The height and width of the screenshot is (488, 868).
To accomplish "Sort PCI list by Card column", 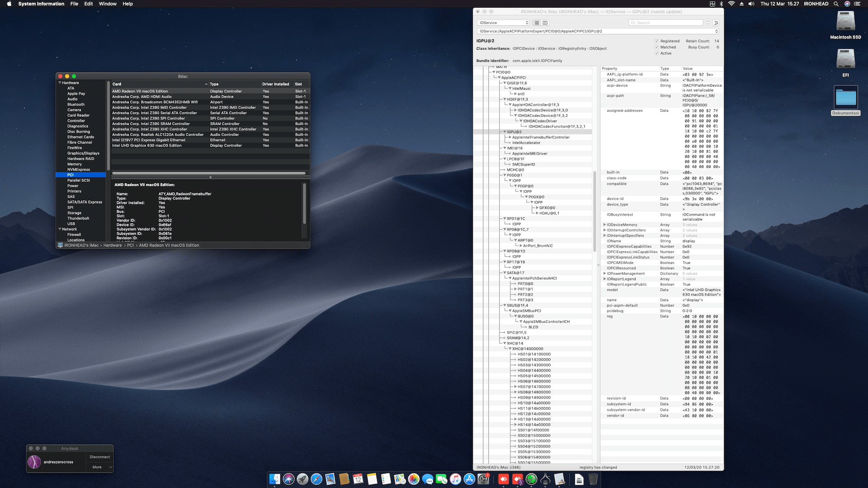I will pyautogui.click(x=160, y=84).
